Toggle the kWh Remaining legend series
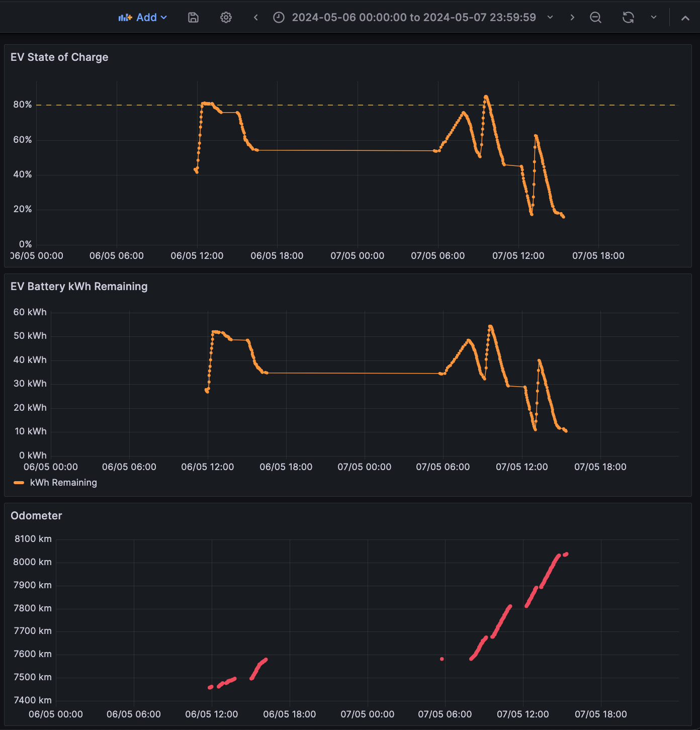The image size is (700, 730). (x=63, y=483)
